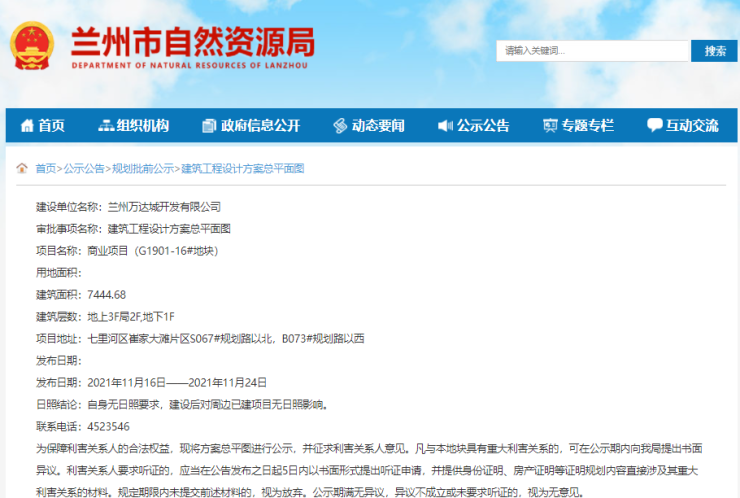Screen dimensions: 740x498
Task: Click DEPARTMENT OF NATURAL RESOURCES OF LANZHOU text
Action: (x=189, y=66)
